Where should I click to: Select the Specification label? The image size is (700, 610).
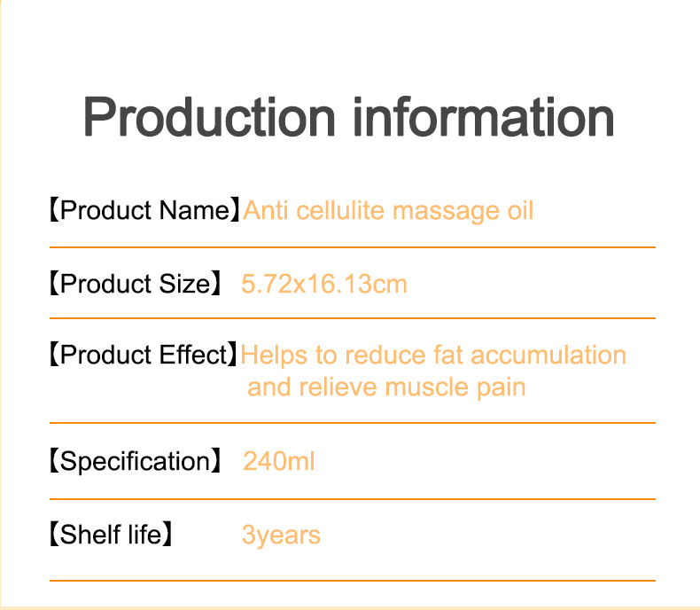click(135, 461)
